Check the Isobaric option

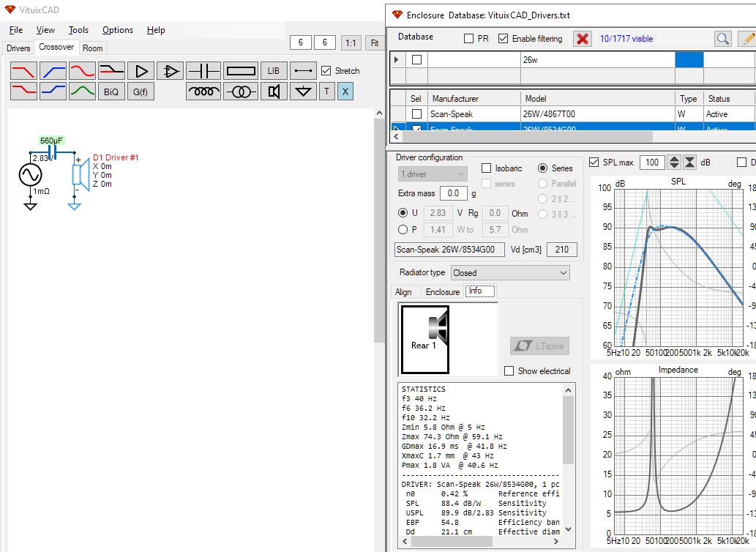(x=486, y=168)
